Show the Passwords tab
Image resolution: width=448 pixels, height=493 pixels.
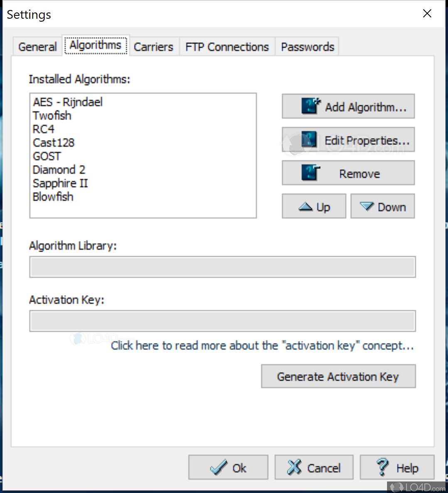pyautogui.click(x=308, y=47)
